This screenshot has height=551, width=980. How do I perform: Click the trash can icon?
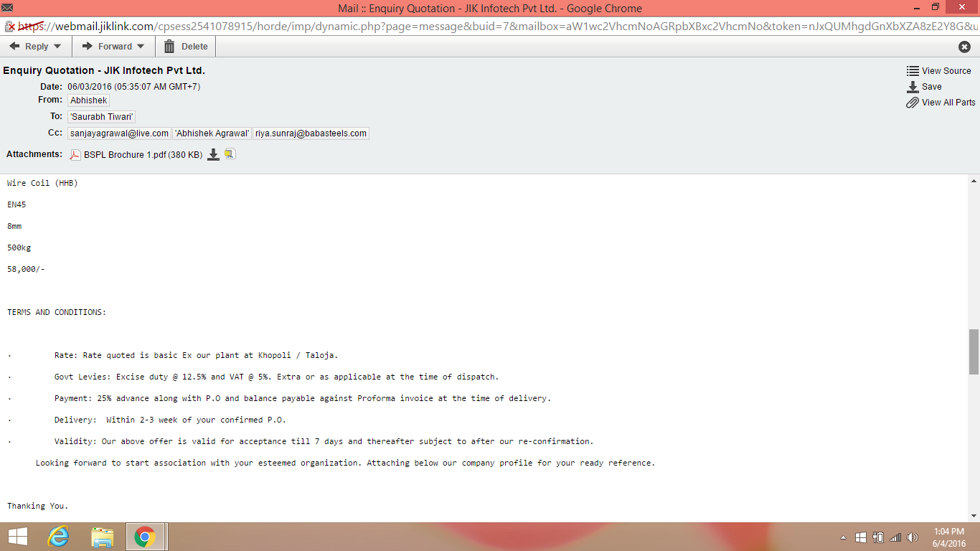169,47
